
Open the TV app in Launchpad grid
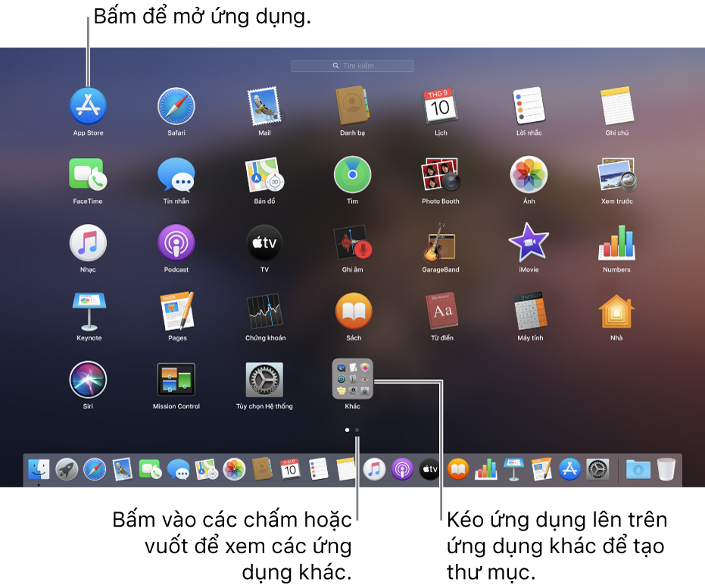pos(264,243)
